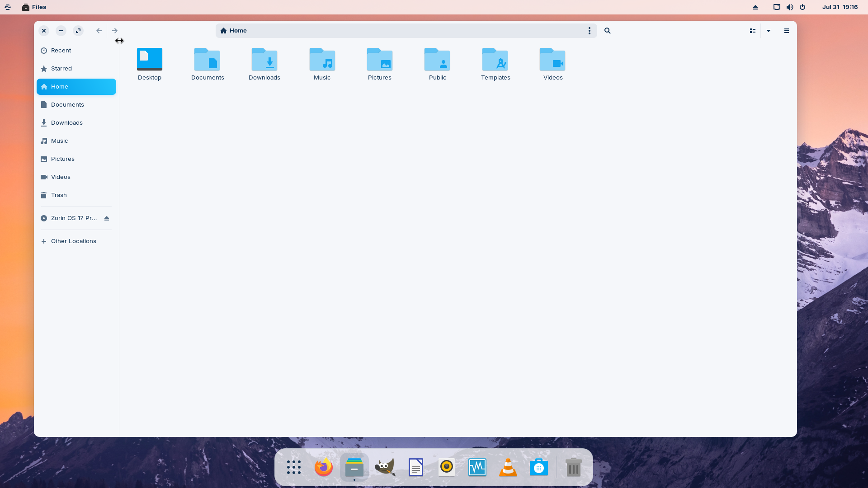Launch LibreOffice Writer from the dock

[416, 467]
